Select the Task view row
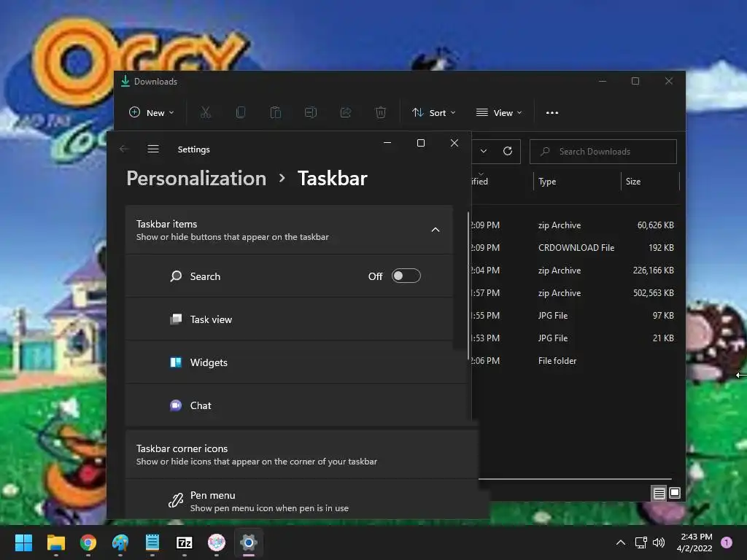Image resolution: width=747 pixels, height=560 pixels. [x=289, y=319]
